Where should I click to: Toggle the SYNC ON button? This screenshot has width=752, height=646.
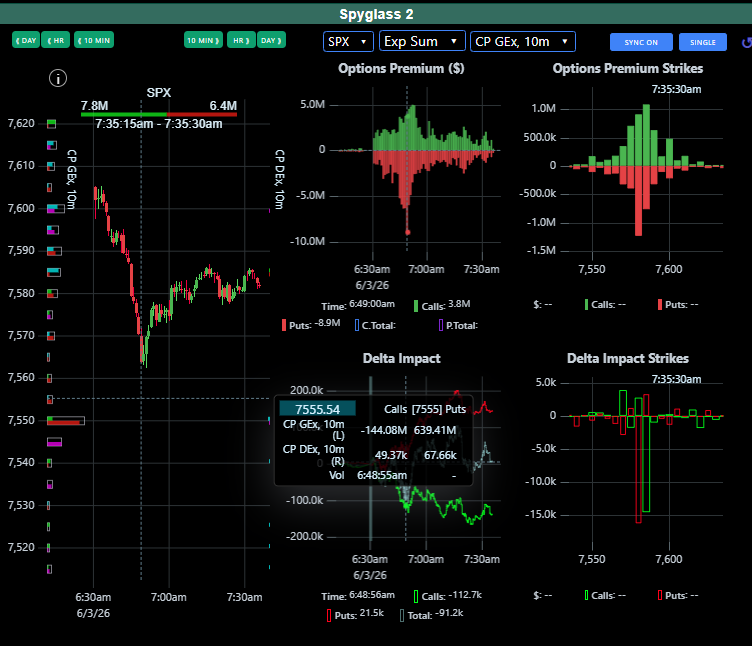(641, 42)
